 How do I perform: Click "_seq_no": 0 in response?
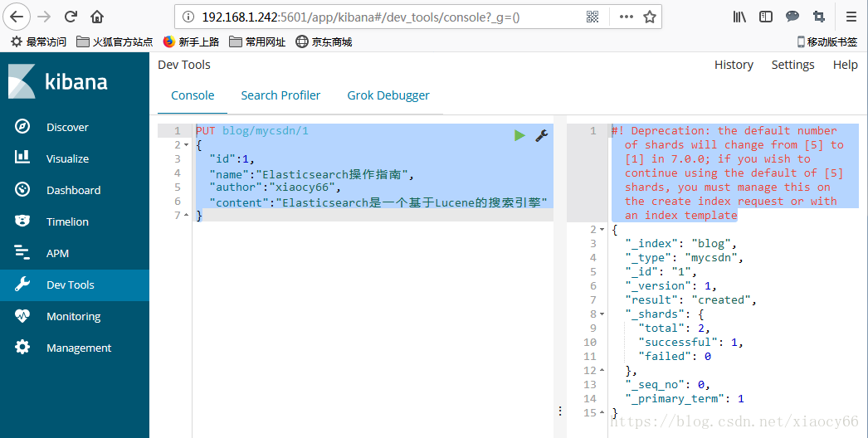click(x=668, y=384)
